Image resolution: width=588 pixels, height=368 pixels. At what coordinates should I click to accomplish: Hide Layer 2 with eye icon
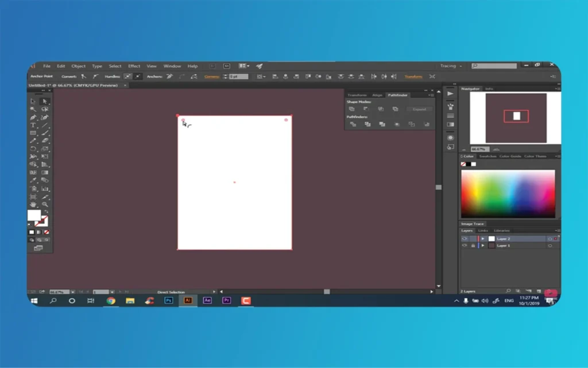465,239
